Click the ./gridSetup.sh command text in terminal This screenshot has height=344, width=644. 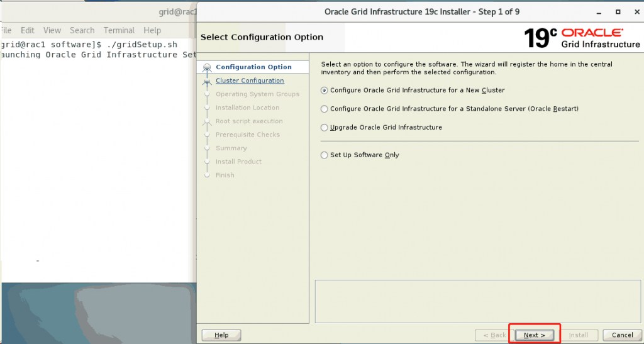click(142, 44)
